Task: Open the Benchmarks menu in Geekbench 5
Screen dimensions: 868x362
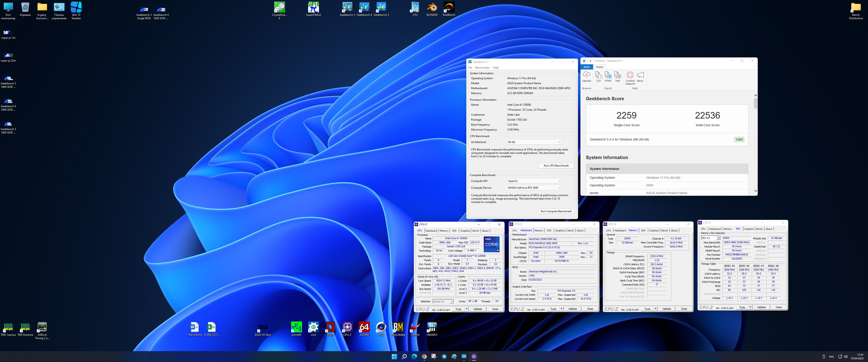Action: pyautogui.click(x=483, y=67)
